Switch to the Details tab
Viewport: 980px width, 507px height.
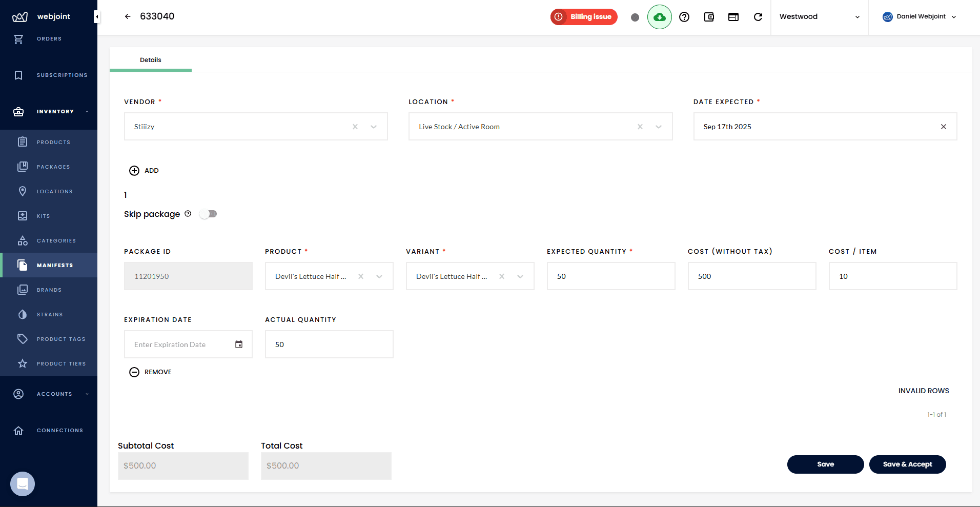tap(151, 59)
